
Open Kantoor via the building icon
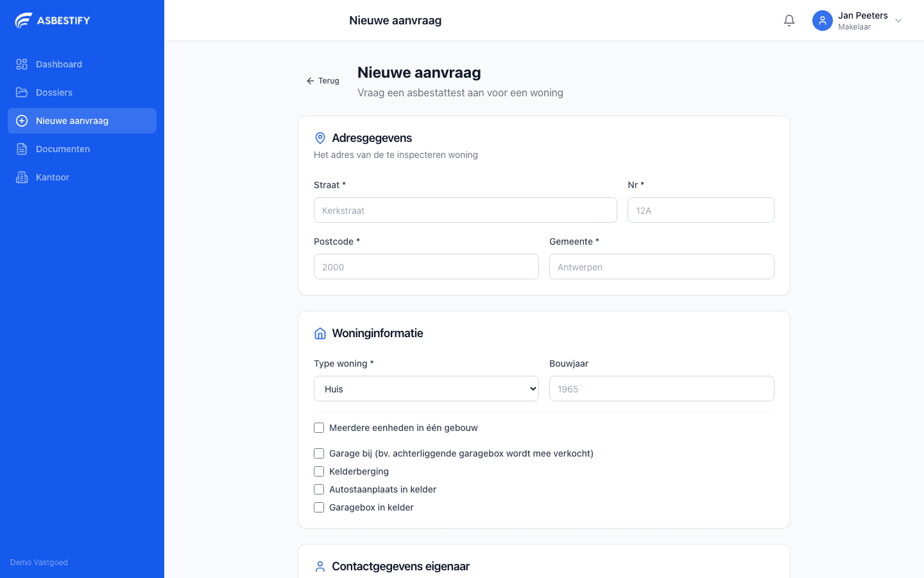click(x=21, y=177)
